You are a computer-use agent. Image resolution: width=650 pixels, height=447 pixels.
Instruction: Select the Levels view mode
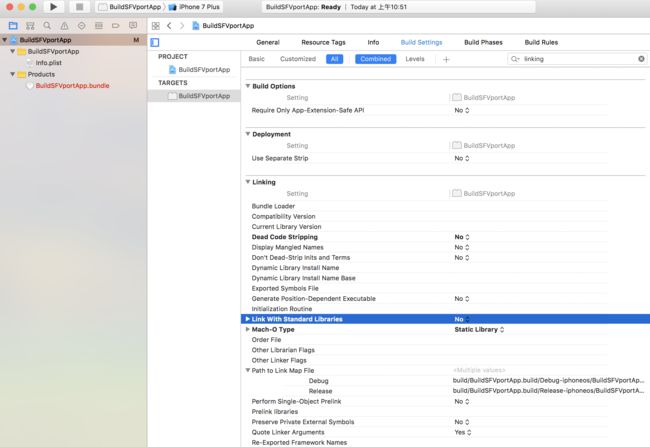click(415, 59)
